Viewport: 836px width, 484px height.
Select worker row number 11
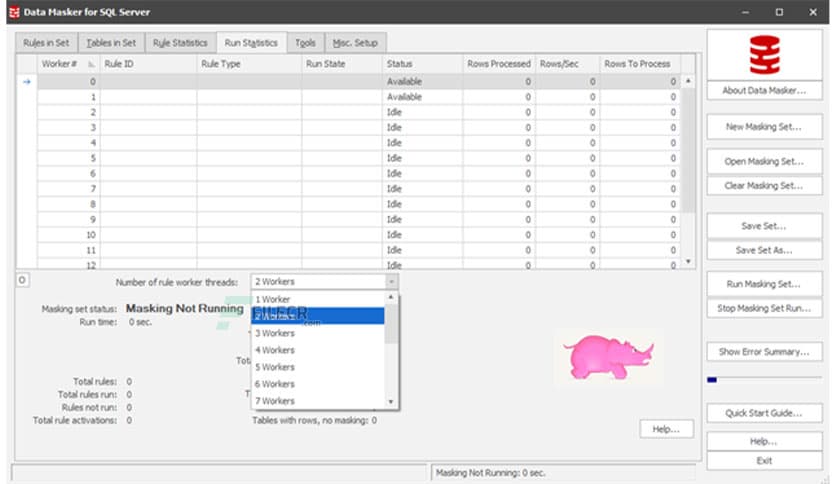pyautogui.click(x=359, y=250)
